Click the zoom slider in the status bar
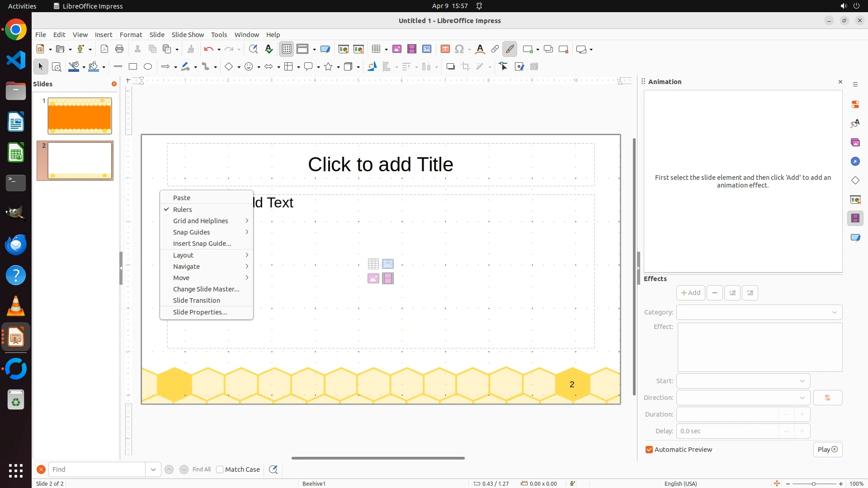 (x=814, y=483)
